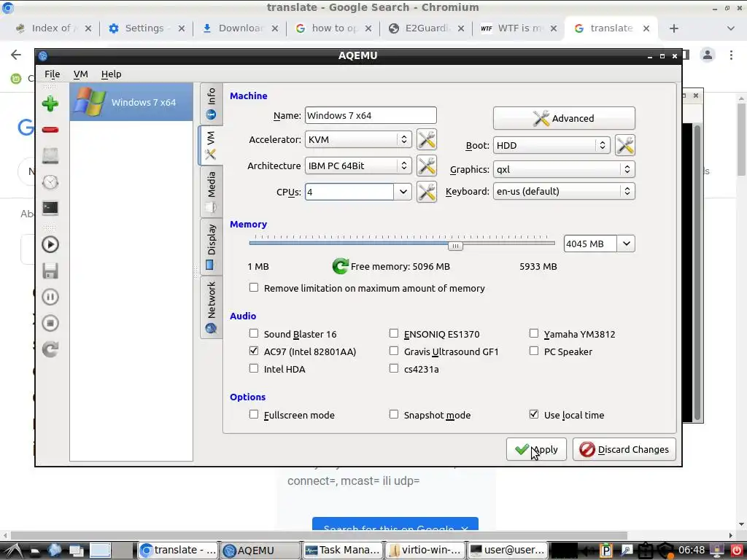Start the VM with the play icon

point(50,244)
